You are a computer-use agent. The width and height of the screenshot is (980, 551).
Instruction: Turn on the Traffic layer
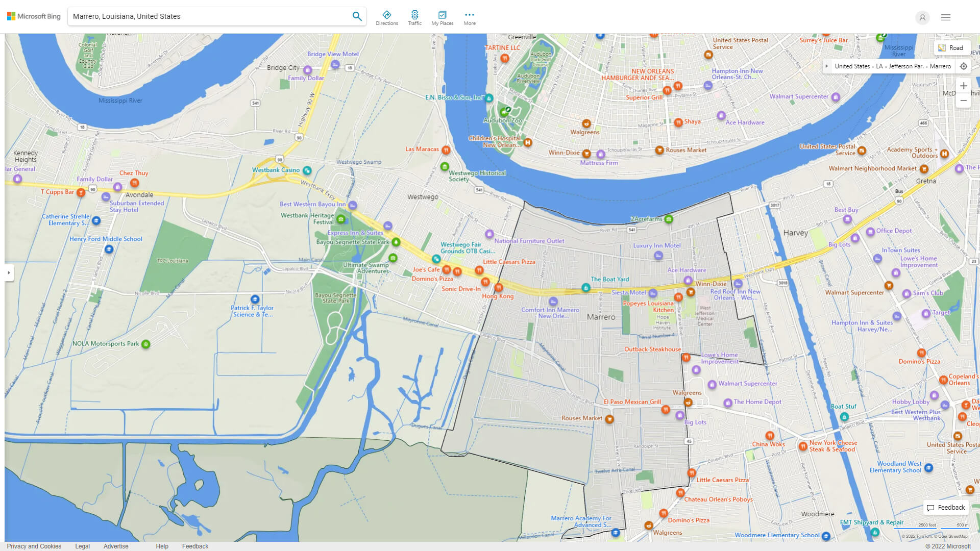click(x=414, y=18)
